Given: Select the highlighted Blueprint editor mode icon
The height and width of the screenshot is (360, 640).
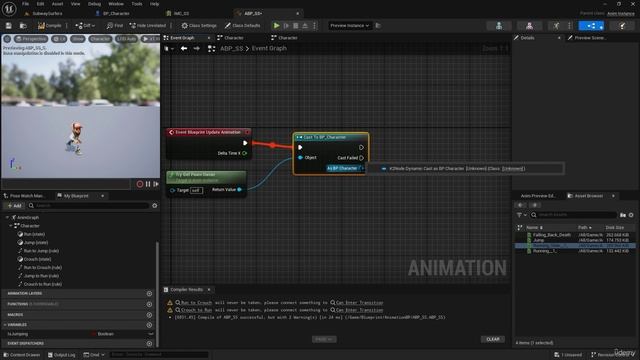Looking at the screenshot, I should click(x=591, y=26).
